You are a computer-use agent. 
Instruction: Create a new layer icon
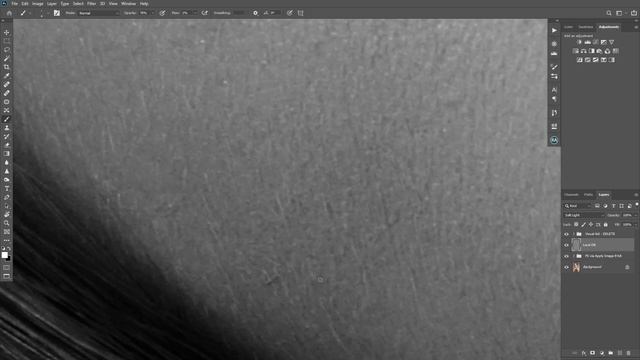pyautogui.click(x=620, y=353)
